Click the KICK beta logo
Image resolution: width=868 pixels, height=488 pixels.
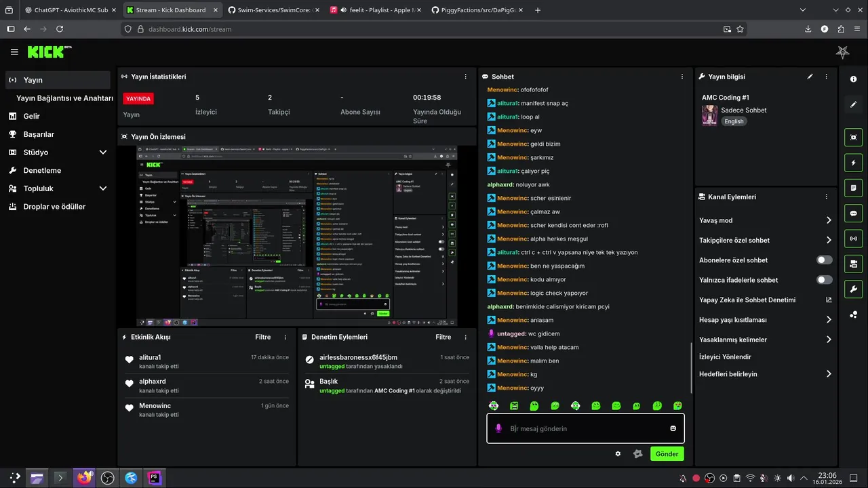50,52
